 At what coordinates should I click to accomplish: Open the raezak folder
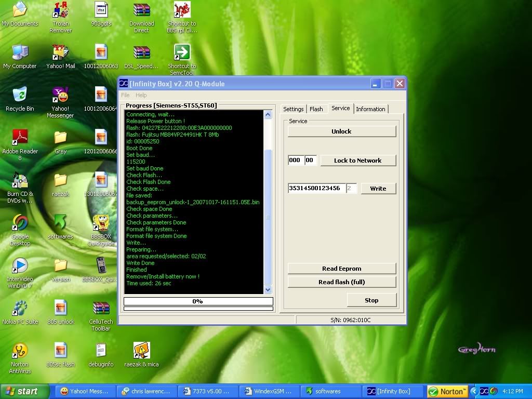click(x=60, y=184)
